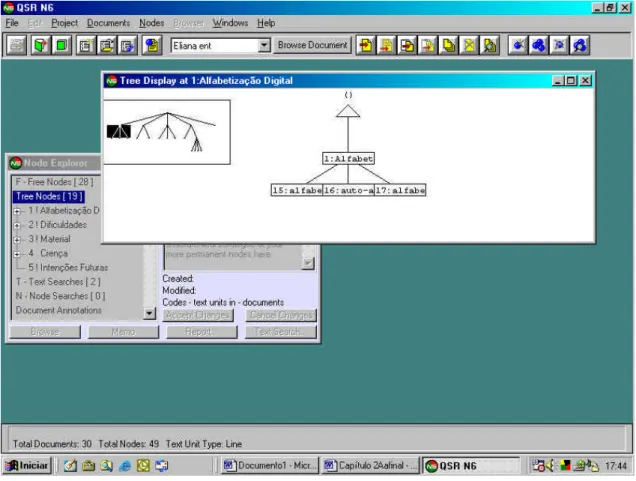This screenshot has width=636, height=481.
Task: Click the 17:alfabe child node box
Action: pos(400,190)
